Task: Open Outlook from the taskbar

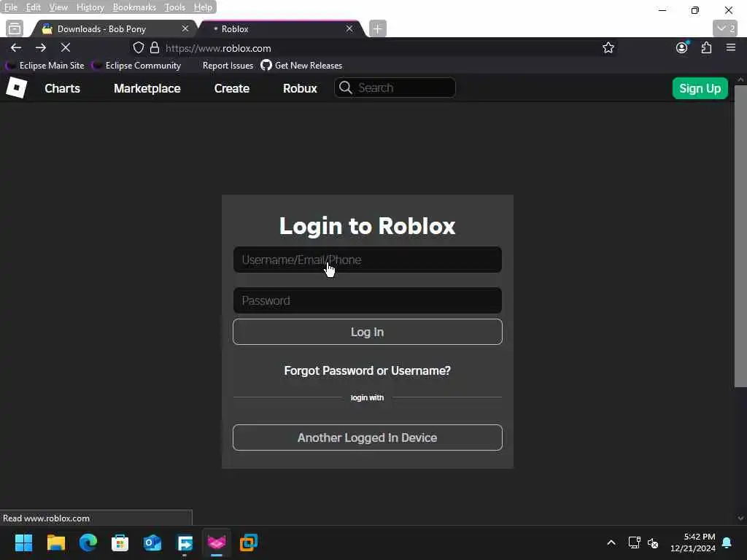Action: click(152, 542)
